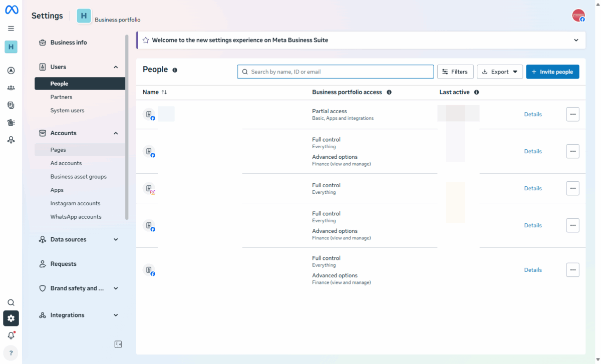Go to System users in sidebar
Viewport: 601px width, 364px height.
tap(67, 111)
